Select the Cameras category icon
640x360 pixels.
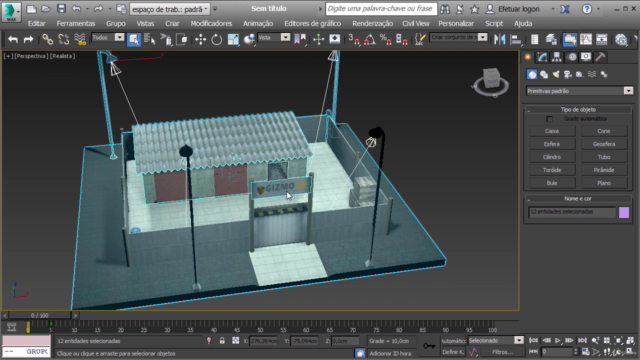(x=568, y=74)
